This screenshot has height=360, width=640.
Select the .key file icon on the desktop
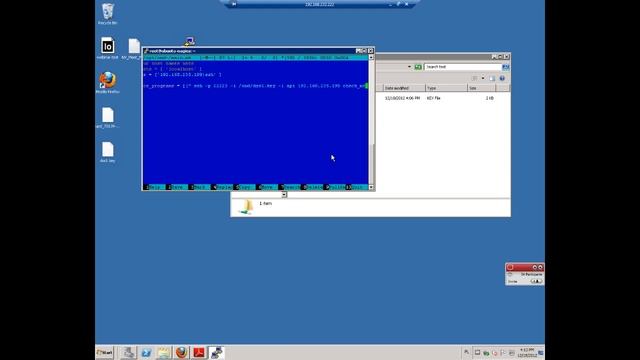pyautogui.click(x=108, y=149)
